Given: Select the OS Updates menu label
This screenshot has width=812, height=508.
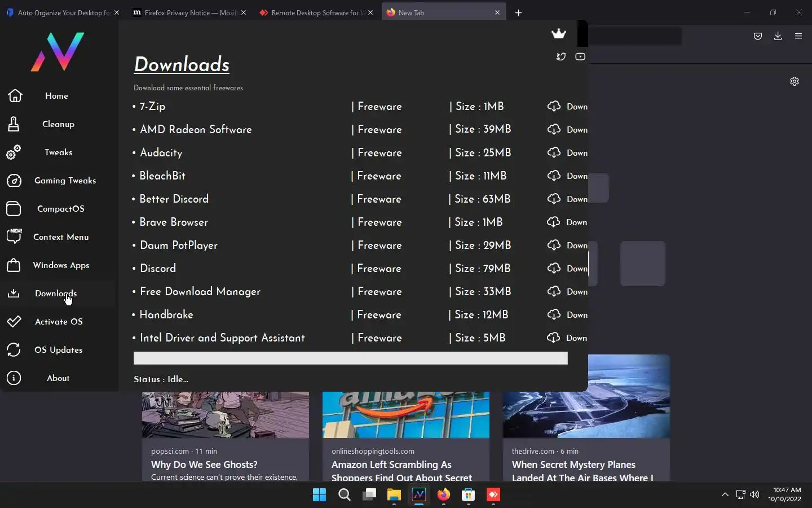Looking at the screenshot, I should (x=59, y=350).
